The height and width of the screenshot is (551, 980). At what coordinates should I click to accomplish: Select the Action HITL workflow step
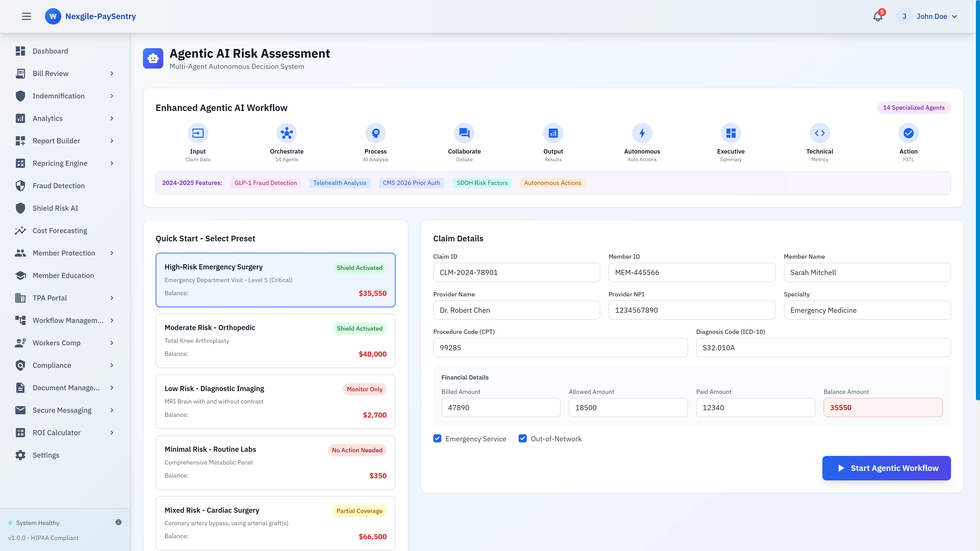[909, 133]
